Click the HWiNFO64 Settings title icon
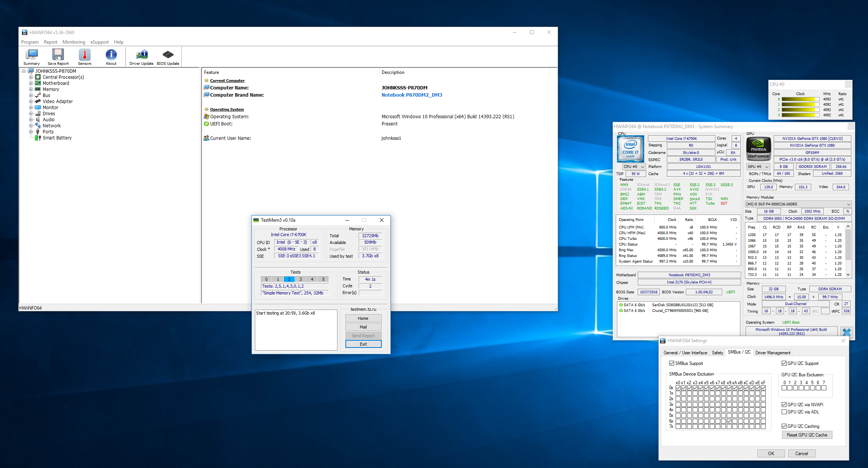 (x=663, y=341)
